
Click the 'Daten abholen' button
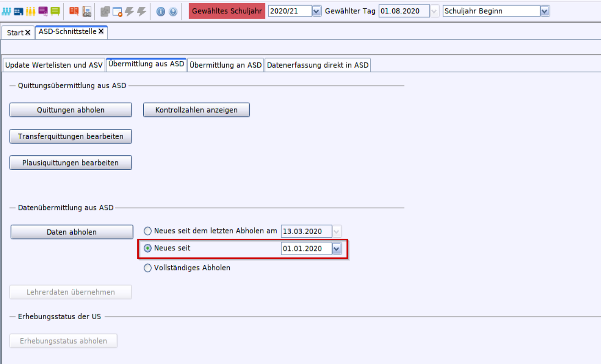72,232
